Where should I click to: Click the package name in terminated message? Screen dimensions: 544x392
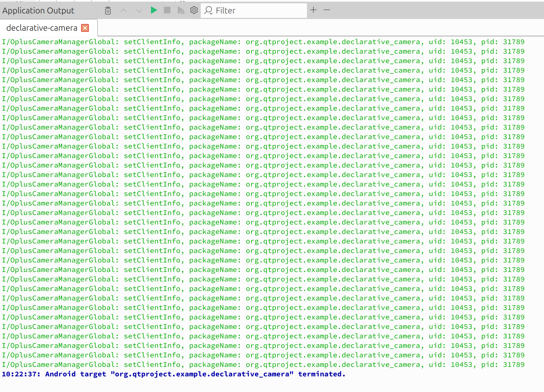tap(202, 374)
